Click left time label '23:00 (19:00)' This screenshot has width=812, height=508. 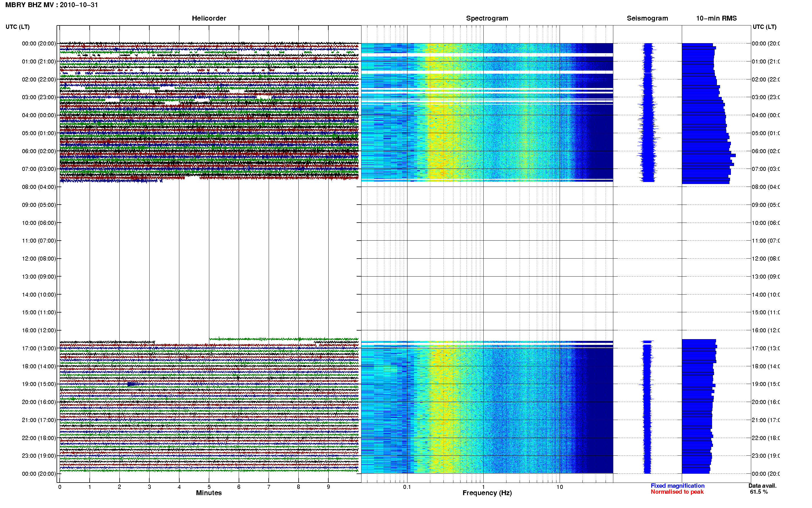click(39, 456)
